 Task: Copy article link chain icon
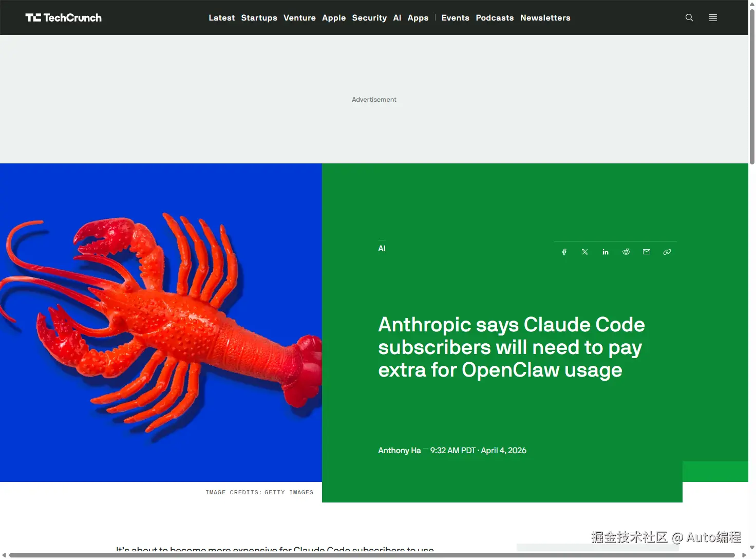tap(667, 252)
